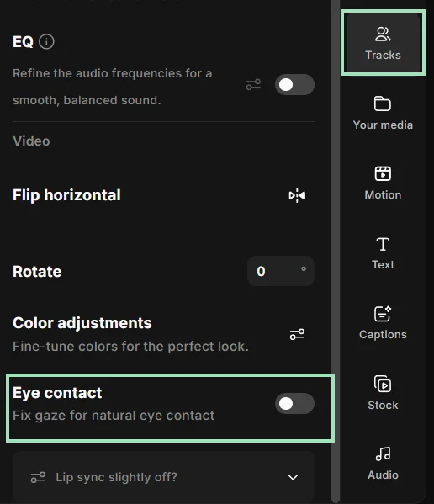This screenshot has height=504, width=434.
Task: Turn on the Eye contact toggle
Action: (294, 403)
